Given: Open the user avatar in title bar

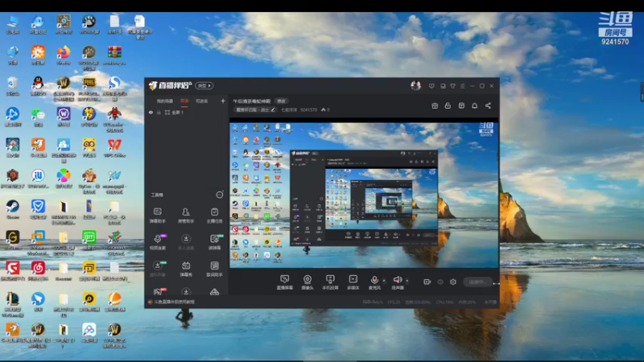Looking at the screenshot, I should (415, 85).
